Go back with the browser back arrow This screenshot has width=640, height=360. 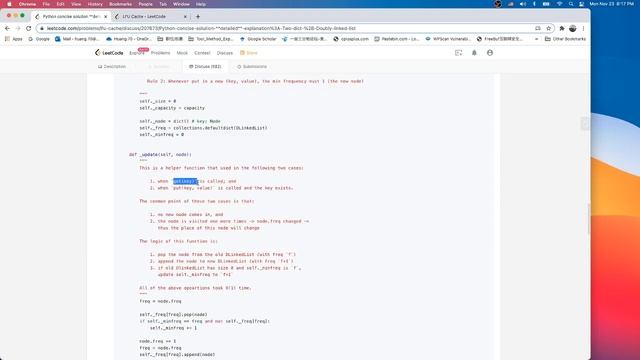click(7, 28)
